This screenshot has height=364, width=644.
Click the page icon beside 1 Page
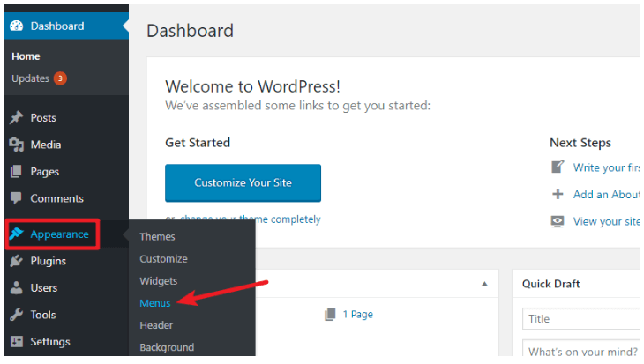point(330,315)
